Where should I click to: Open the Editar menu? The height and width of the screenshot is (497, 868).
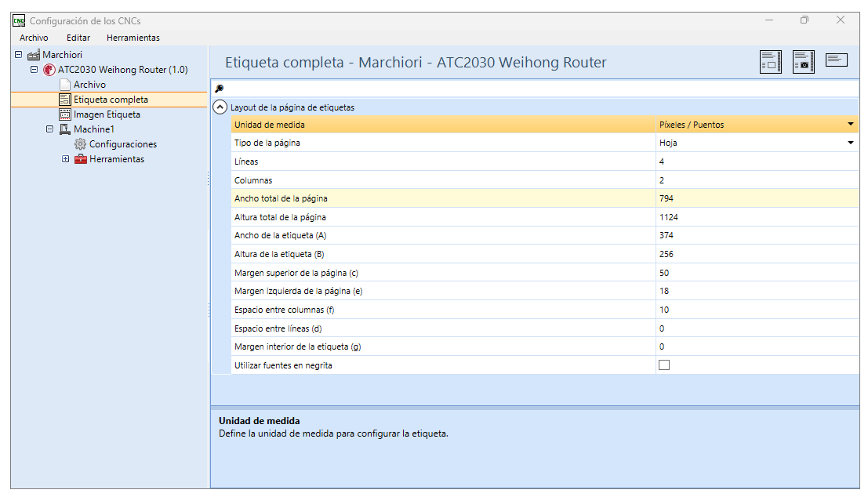tap(78, 38)
